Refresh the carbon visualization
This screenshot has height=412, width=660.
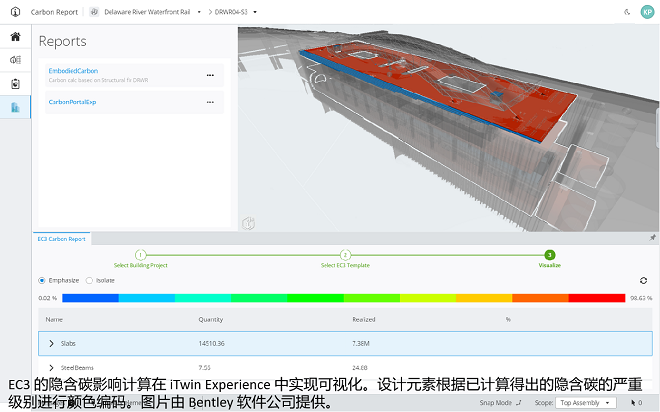643,280
